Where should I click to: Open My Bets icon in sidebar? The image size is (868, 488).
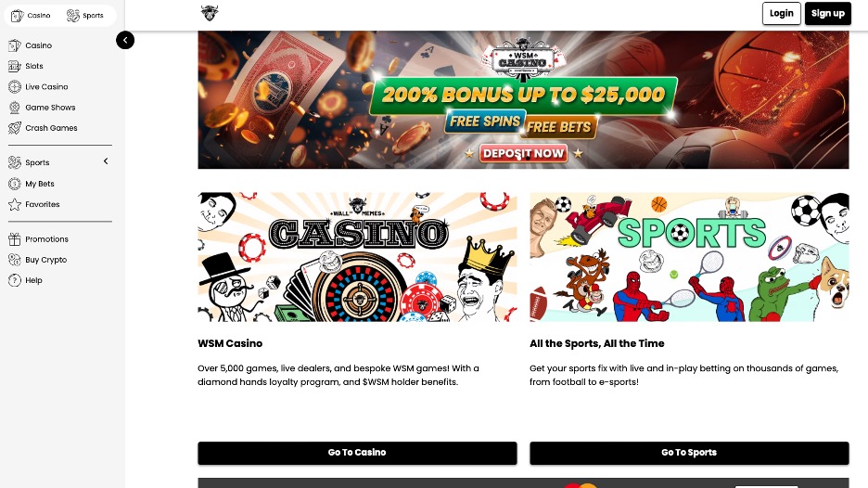tap(15, 184)
